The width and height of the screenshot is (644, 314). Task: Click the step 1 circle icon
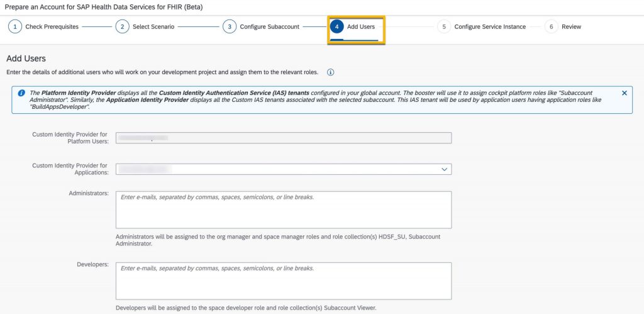pos(15,26)
